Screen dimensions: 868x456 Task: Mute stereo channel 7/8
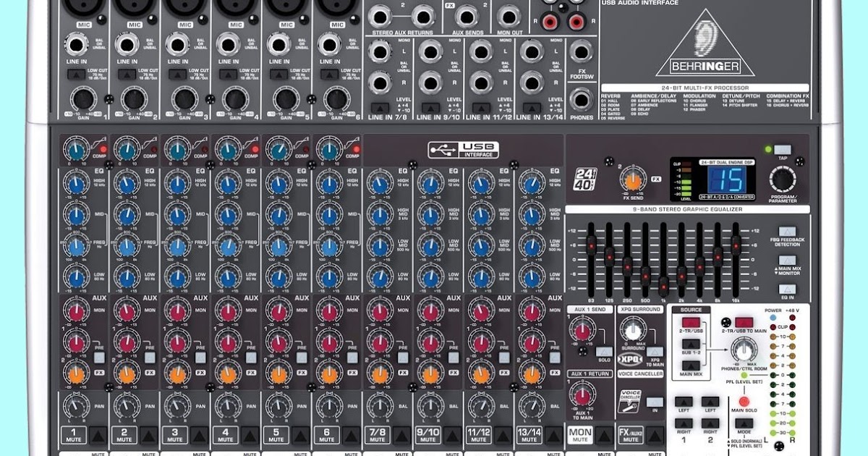point(403,435)
